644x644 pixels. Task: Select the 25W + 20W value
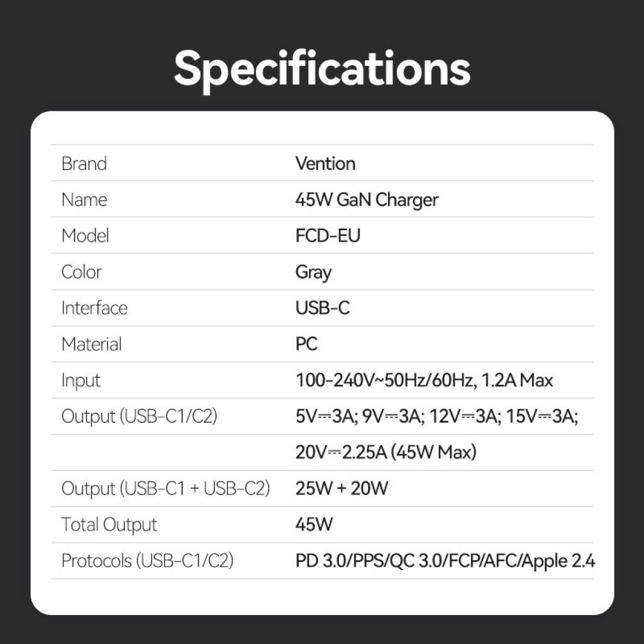(341, 489)
